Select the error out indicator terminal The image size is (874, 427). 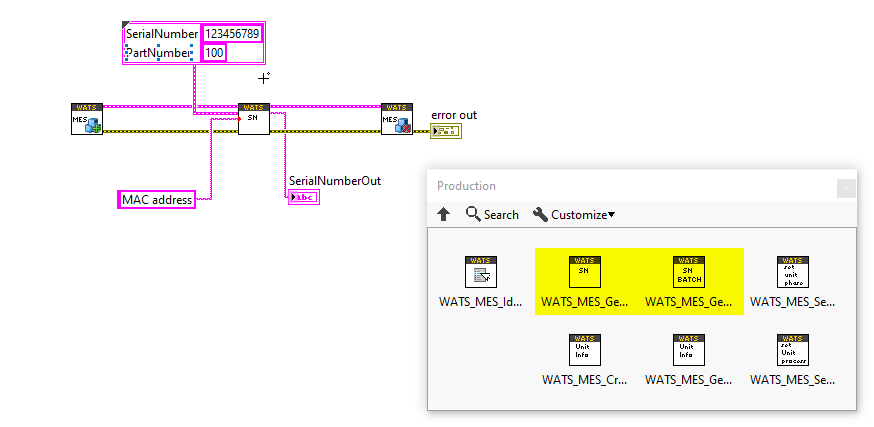click(445, 132)
